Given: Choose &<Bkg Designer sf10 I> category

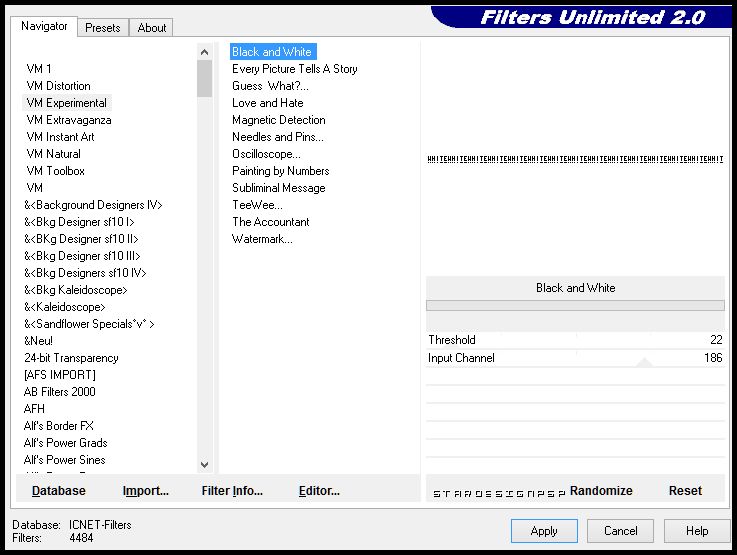Looking at the screenshot, I should pyautogui.click(x=79, y=222).
